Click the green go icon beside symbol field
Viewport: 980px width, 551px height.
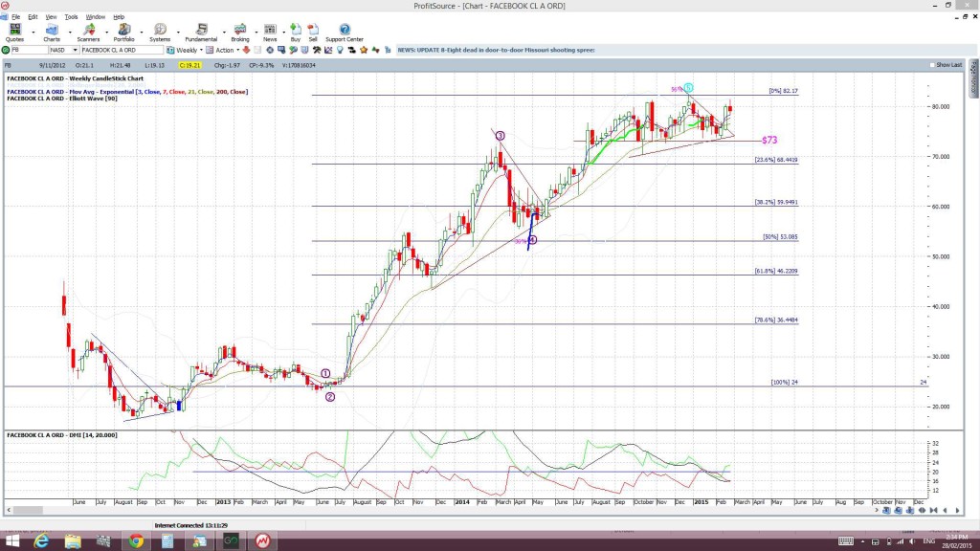(6, 50)
